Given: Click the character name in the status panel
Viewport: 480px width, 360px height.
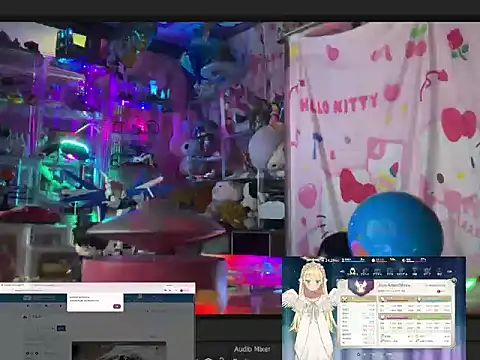Looking at the screenshot, I should tap(394, 285).
